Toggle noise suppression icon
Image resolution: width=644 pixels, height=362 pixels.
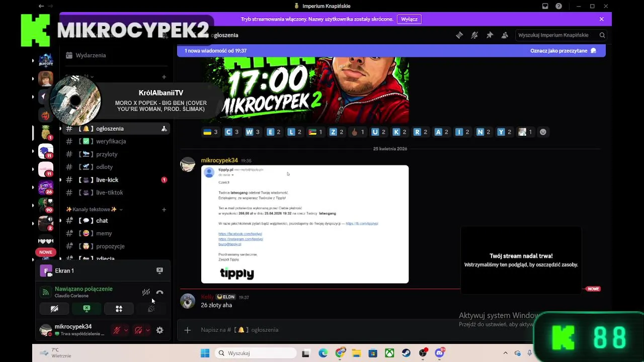(x=146, y=292)
